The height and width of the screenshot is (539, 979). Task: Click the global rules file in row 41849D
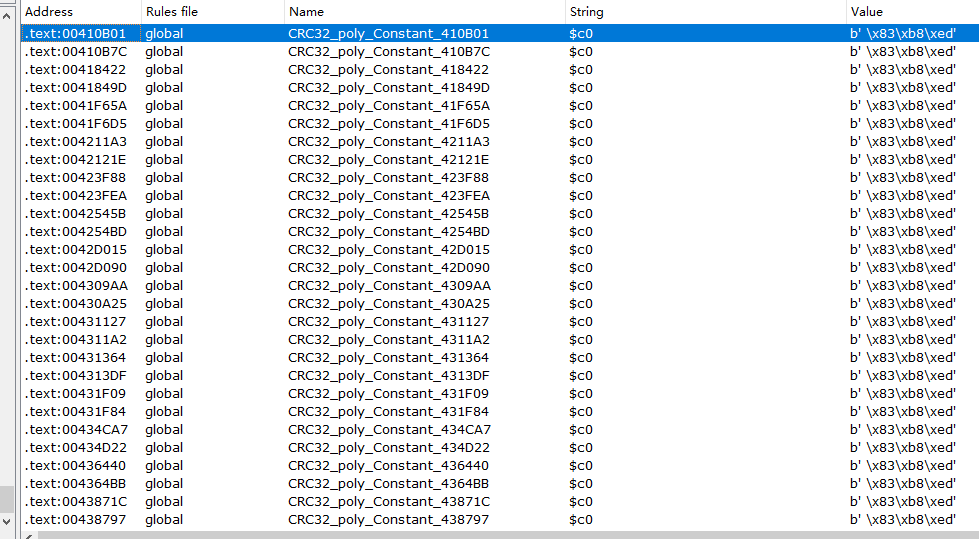(x=164, y=88)
